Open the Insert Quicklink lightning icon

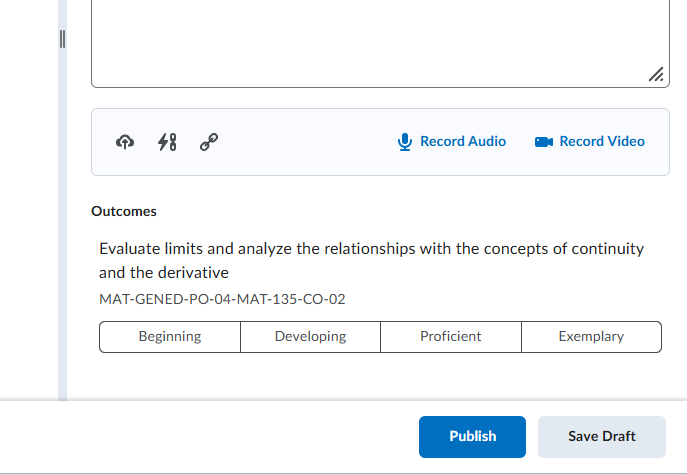tap(167, 142)
